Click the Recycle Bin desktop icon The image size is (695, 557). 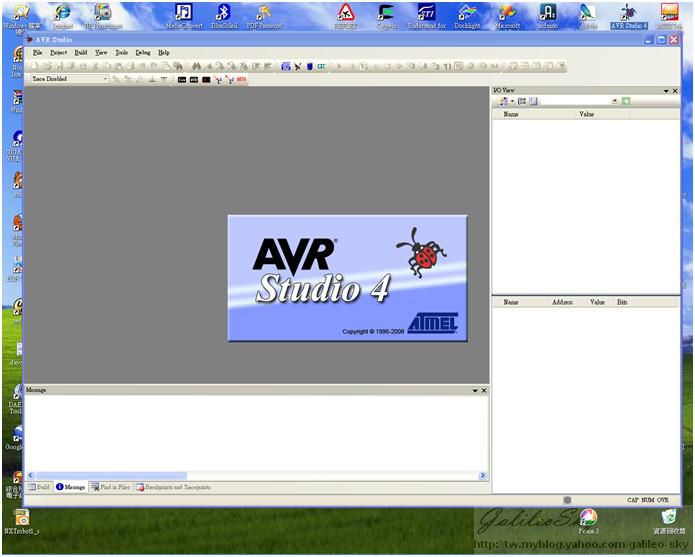pyautogui.click(x=669, y=522)
